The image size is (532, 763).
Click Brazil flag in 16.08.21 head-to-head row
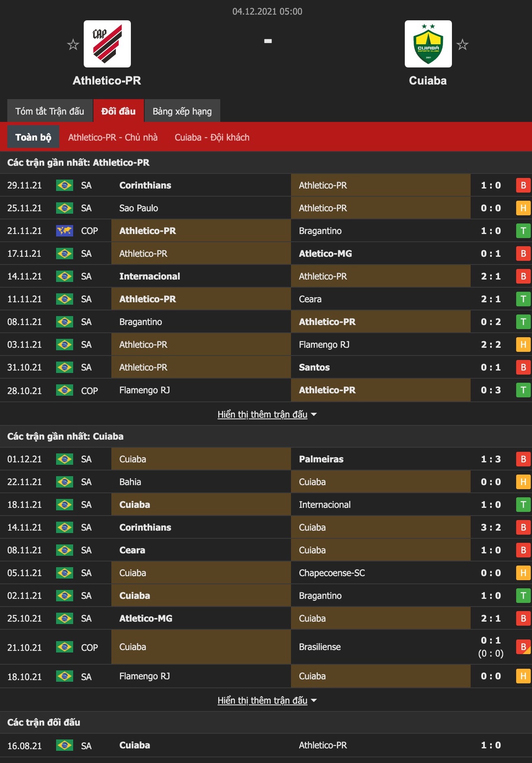65,745
